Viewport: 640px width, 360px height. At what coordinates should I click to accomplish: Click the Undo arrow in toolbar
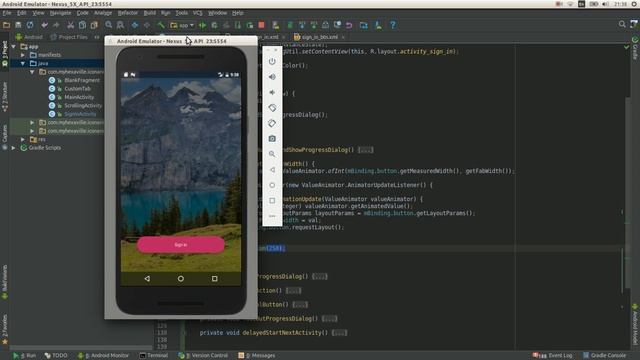tap(44, 25)
